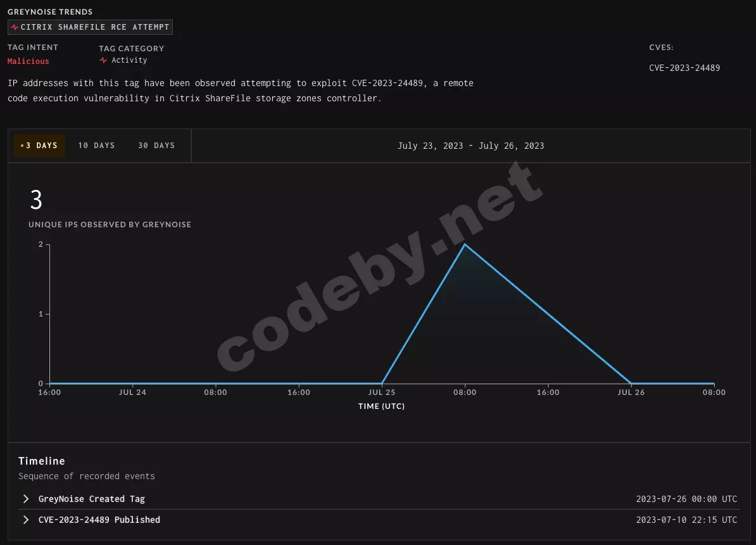
Task: Click the Tag Intent label
Action: tap(33, 47)
